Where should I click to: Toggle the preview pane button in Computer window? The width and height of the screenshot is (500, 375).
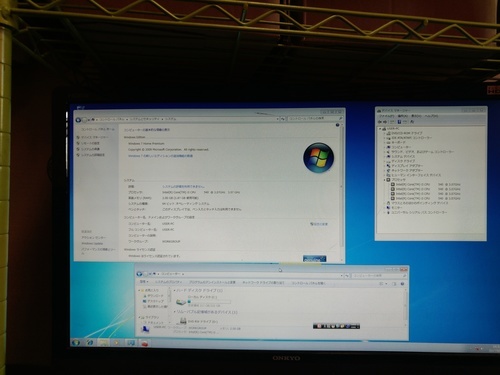point(394,284)
